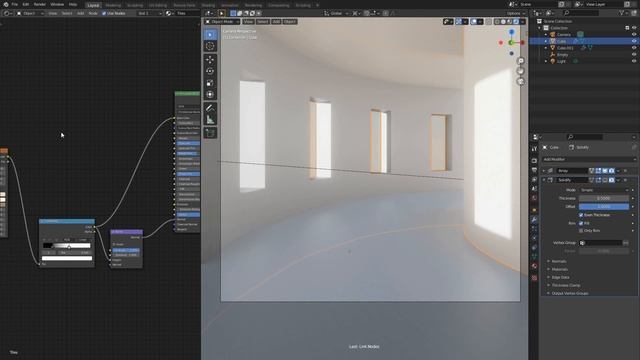The image size is (640, 360).
Task: Open the viewport Add menu button
Action: [x=276, y=22]
